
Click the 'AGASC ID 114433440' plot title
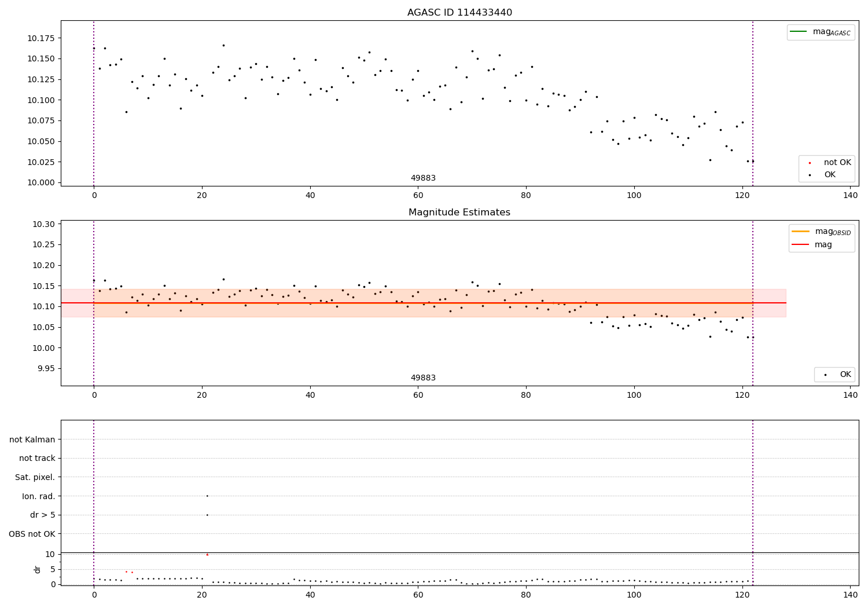tap(459, 12)
